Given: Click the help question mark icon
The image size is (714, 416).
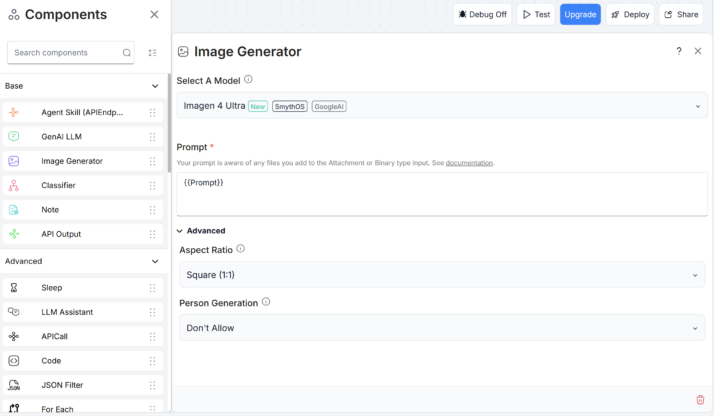Looking at the screenshot, I should (679, 51).
